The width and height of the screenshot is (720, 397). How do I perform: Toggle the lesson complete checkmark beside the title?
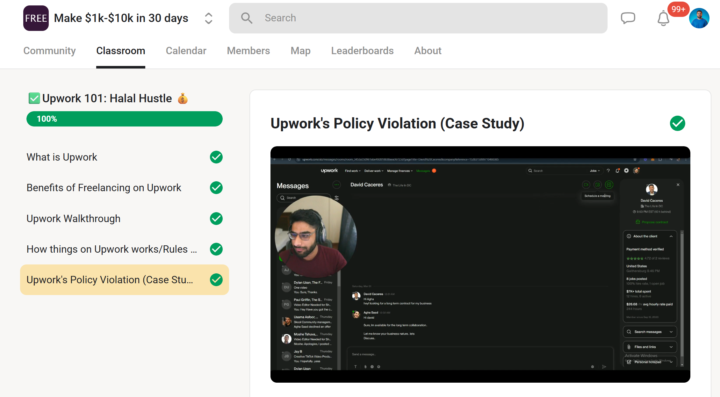coord(677,123)
